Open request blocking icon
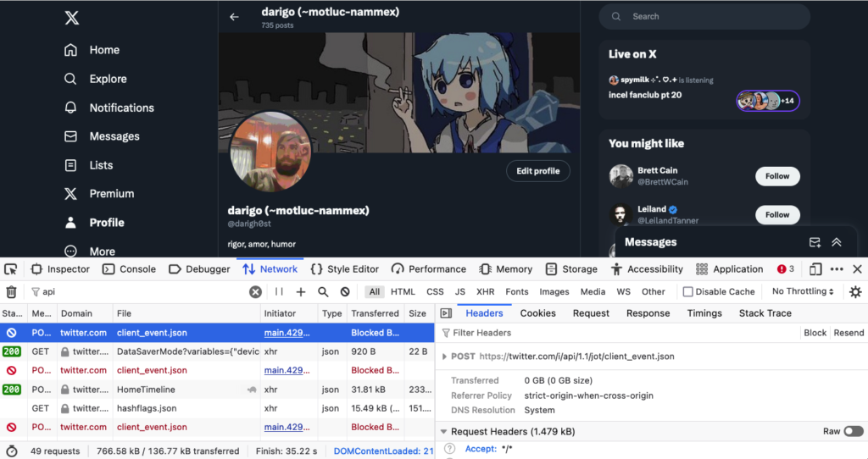Screen dimensions: 868x459 [x=345, y=292]
